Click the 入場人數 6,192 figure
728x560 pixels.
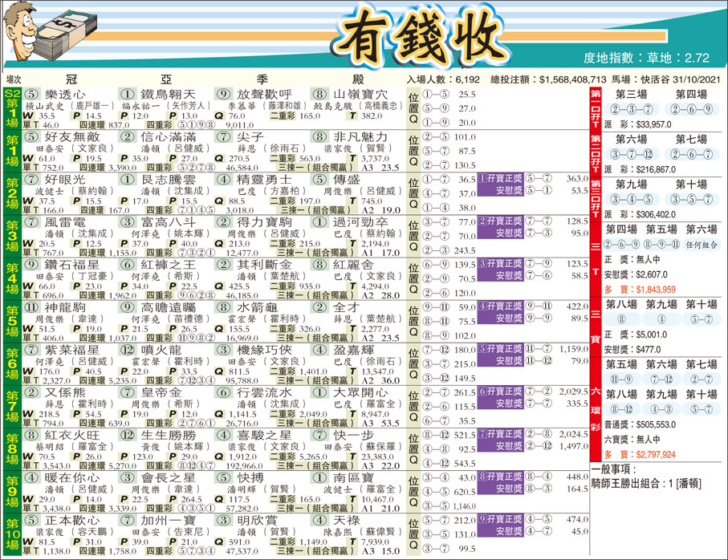(443, 79)
